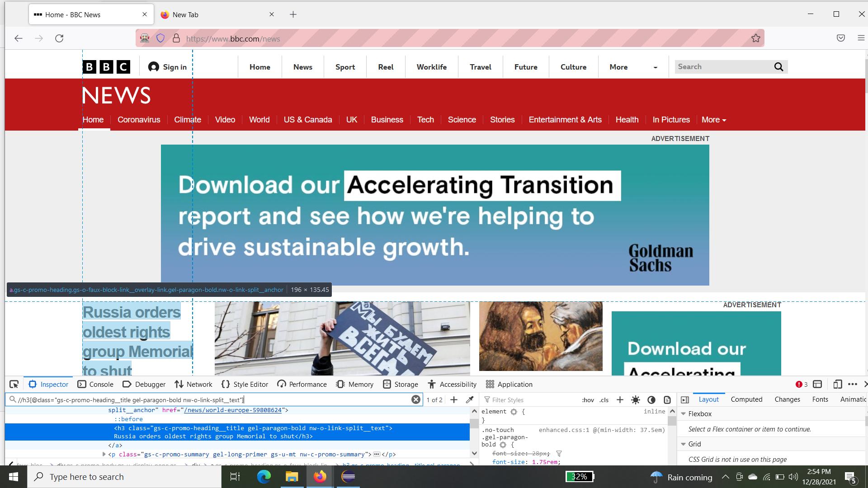The width and height of the screenshot is (868, 488).
Task: Clear the HTML search box text
Action: 416,399
